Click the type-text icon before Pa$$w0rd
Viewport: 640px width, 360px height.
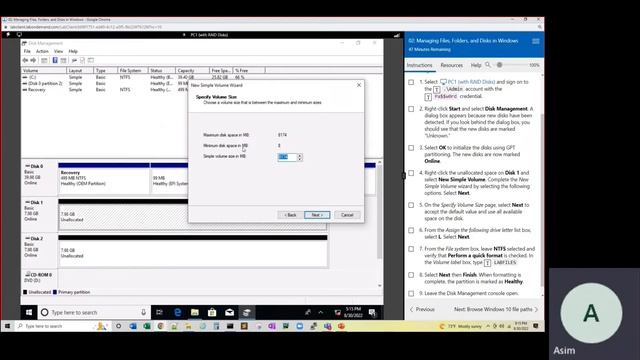[x=428, y=97]
